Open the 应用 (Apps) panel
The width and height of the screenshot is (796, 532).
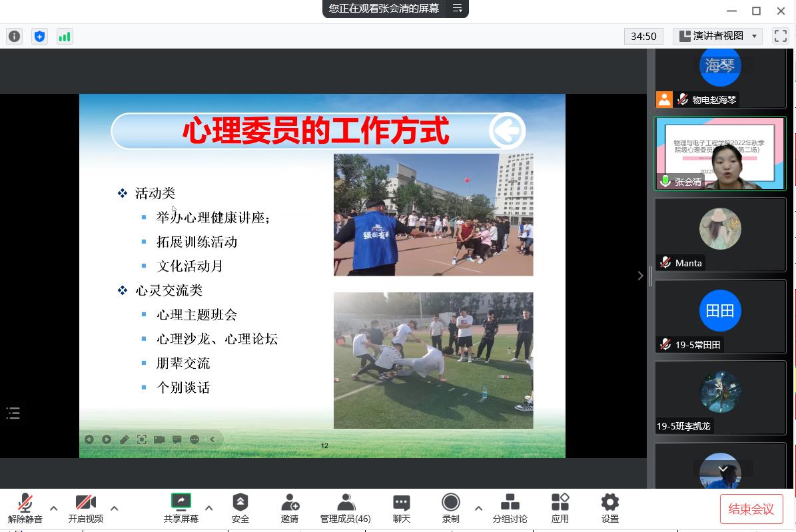(x=560, y=508)
